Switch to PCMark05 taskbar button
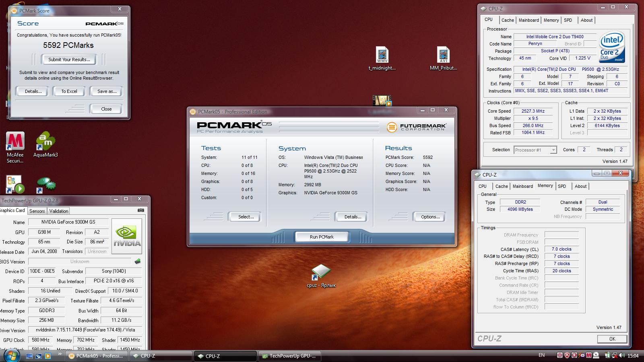Image resolution: width=644 pixels, height=362 pixels. click(x=97, y=356)
